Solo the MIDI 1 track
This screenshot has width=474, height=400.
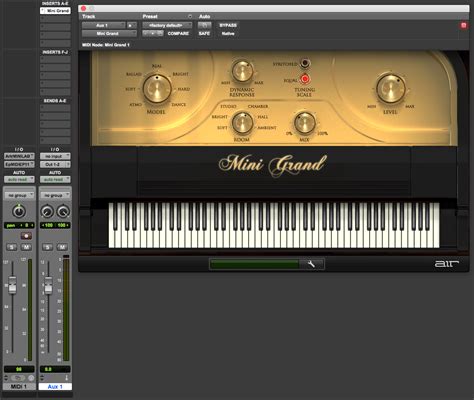point(12,247)
